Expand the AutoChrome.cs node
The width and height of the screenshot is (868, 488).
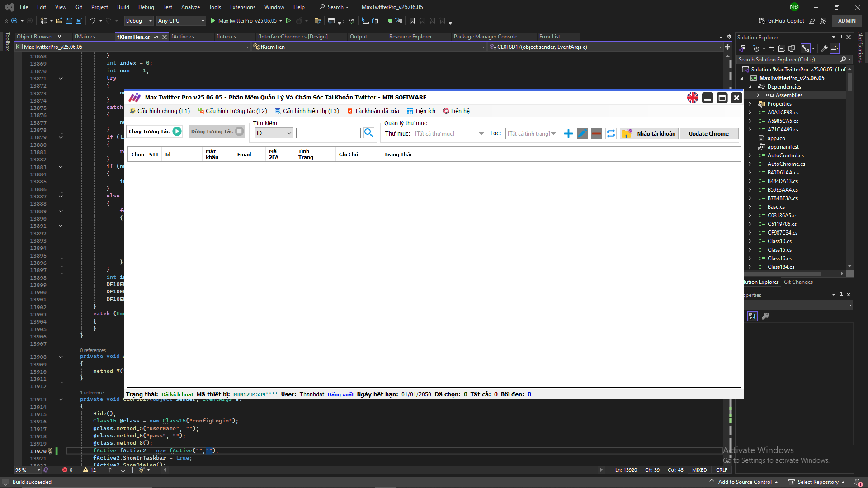tap(750, 164)
